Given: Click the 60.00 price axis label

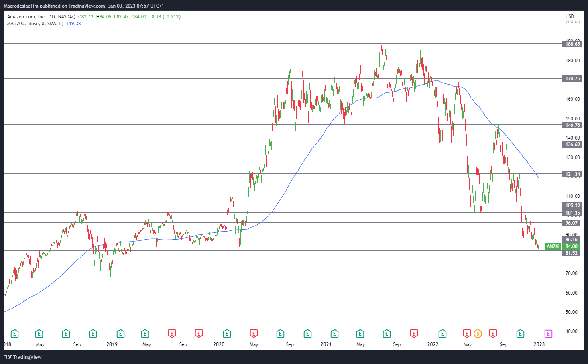Looking at the screenshot, I should point(572,293).
